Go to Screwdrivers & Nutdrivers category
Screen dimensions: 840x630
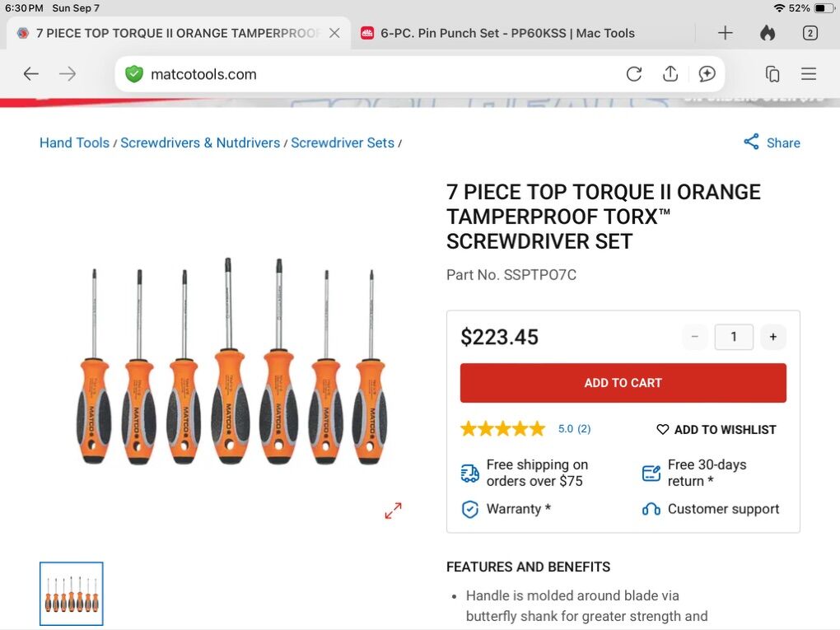coord(200,142)
